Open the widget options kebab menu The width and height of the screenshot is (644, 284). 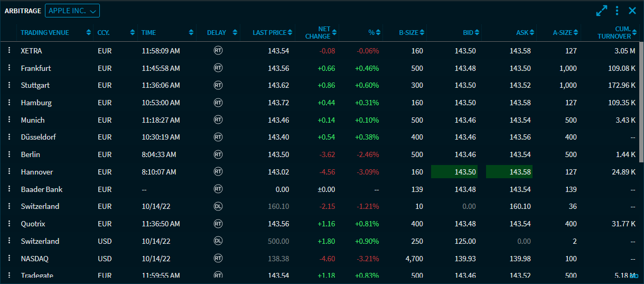click(x=617, y=11)
